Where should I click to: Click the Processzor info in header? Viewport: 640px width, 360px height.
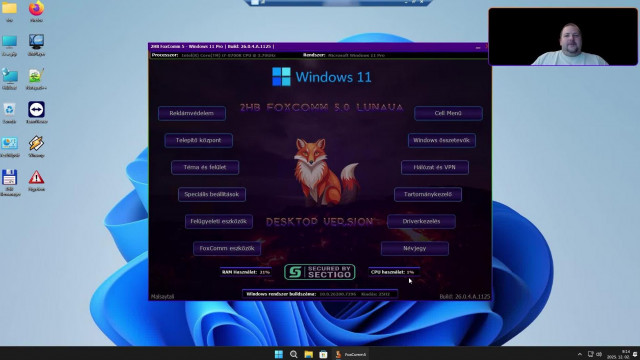pyautogui.click(x=213, y=55)
